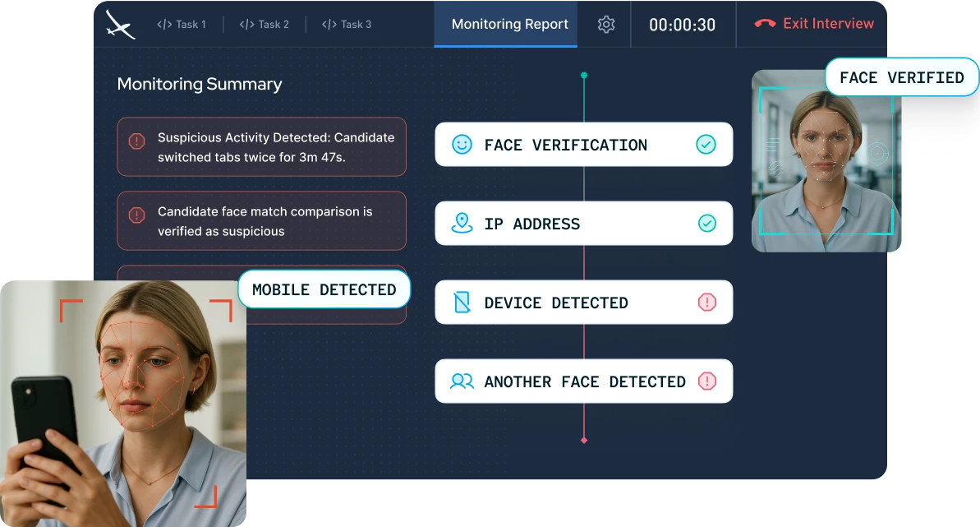
Task: Switch to the Task 1 tab
Action: (182, 25)
